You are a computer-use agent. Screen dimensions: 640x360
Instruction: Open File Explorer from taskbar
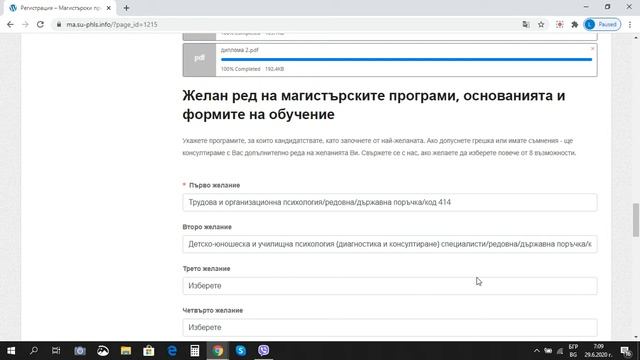(x=126, y=351)
